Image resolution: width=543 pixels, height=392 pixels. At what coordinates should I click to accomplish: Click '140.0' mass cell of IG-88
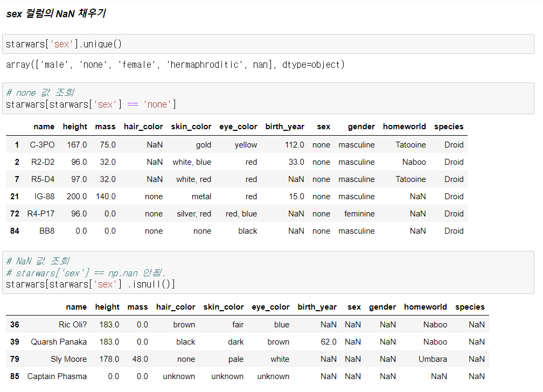click(106, 197)
